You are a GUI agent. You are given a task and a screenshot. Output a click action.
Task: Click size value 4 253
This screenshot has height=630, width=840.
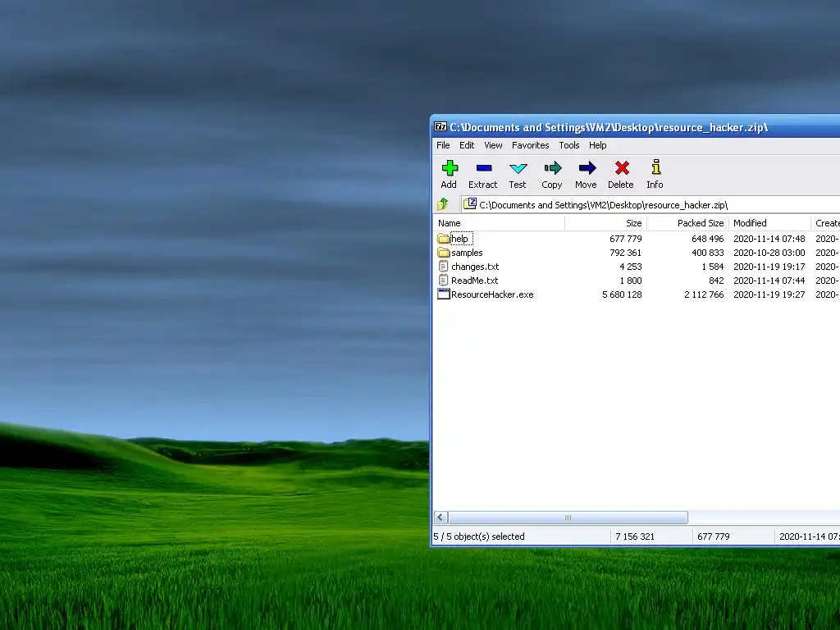click(x=631, y=267)
